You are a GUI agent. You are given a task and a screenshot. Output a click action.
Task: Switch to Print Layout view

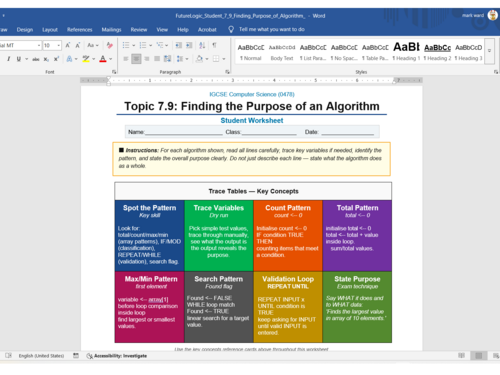[479, 356]
